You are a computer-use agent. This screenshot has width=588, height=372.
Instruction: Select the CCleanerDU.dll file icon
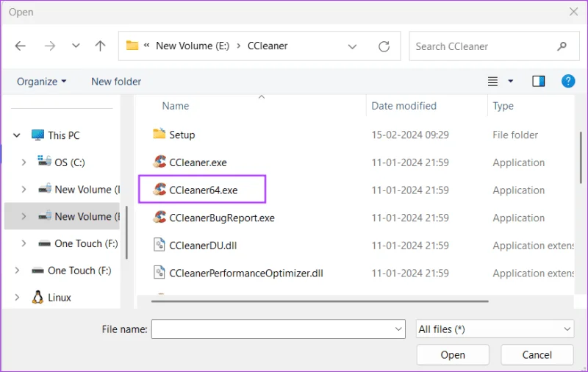click(x=159, y=245)
